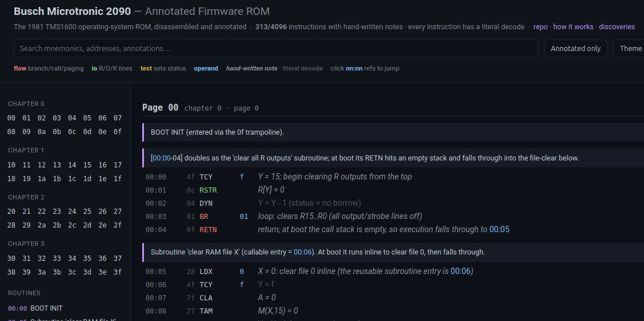This screenshot has height=321, width=644.
Task: Click the Page 00 heading
Action: (x=160, y=108)
